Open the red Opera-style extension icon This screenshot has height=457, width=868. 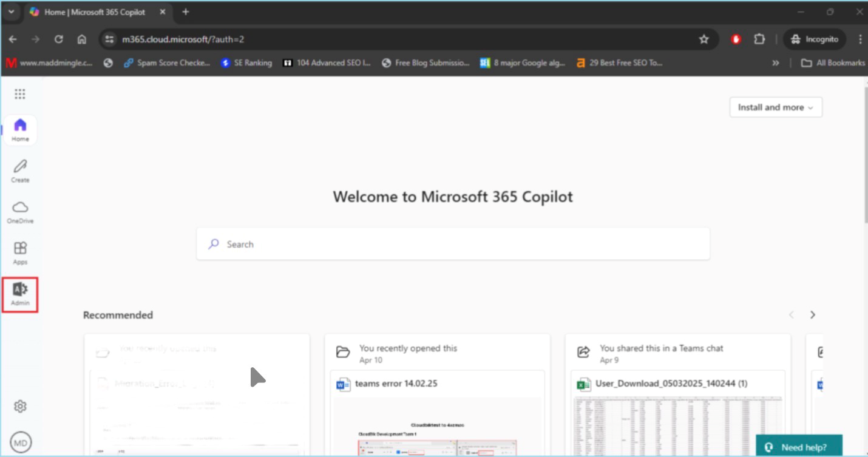point(736,39)
